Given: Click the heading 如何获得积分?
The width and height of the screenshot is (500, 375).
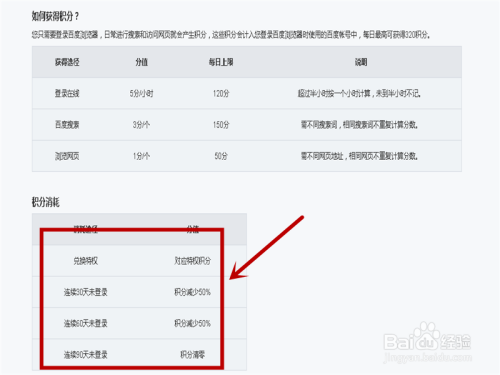Looking at the screenshot, I should 55,16.
